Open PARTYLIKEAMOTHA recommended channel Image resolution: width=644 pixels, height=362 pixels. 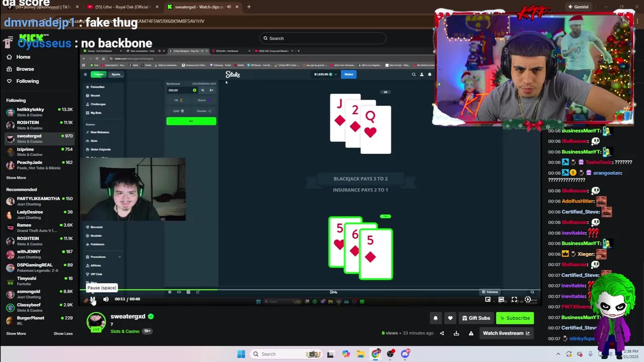40,201
